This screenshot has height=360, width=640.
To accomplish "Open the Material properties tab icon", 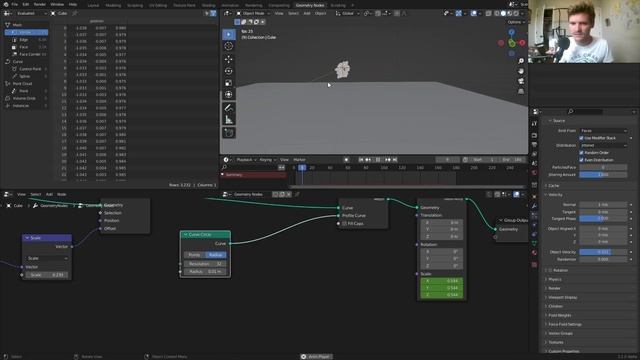I will point(534,253).
